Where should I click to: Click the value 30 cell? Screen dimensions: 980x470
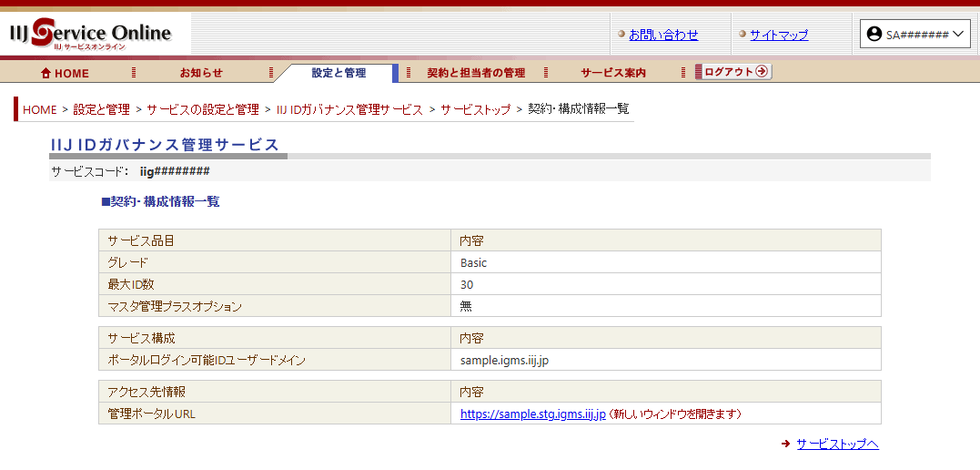pyautogui.click(x=666, y=284)
